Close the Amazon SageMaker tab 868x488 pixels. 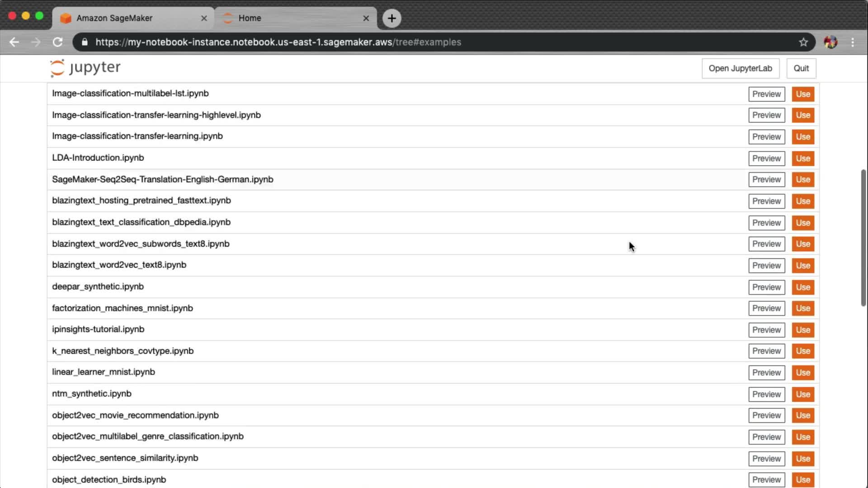[x=204, y=18]
